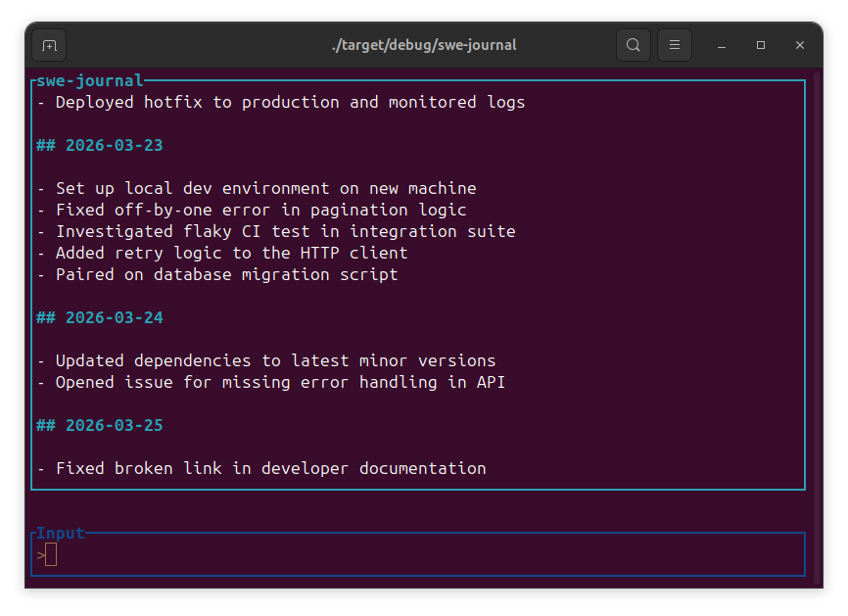
Task: Click the entry Deployed hotfix to production
Action: click(281, 103)
